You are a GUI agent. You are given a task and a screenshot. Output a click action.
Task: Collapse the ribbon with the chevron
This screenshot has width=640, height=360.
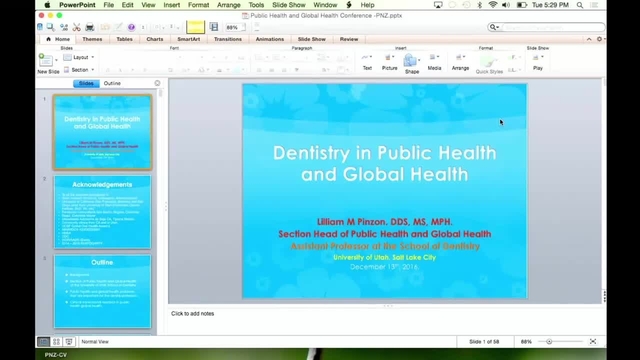click(x=589, y=39)
